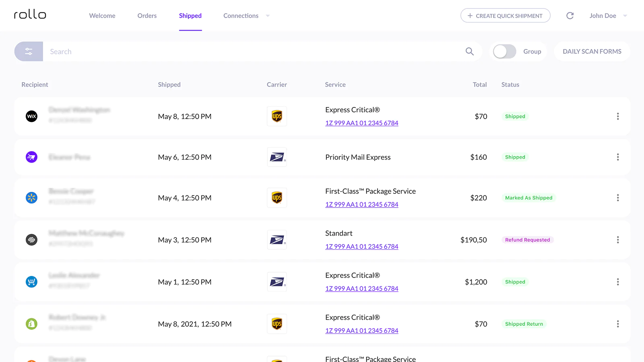Image resolution: width=644 pixels, height=362 pixels.
Task: Select the Wix store icon for Denzel Washington
Action: (x=31, y=116)
